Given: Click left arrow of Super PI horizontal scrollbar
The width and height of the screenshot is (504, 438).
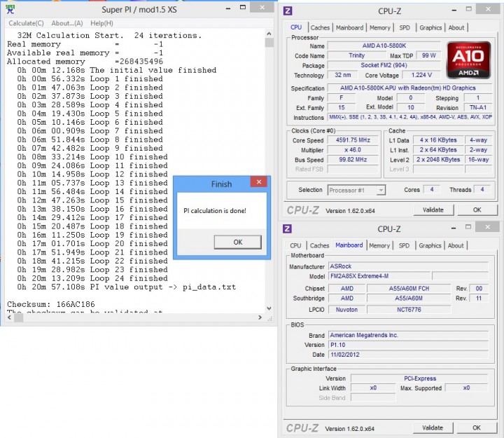Looking at the screenshot, I should [9, 317].
